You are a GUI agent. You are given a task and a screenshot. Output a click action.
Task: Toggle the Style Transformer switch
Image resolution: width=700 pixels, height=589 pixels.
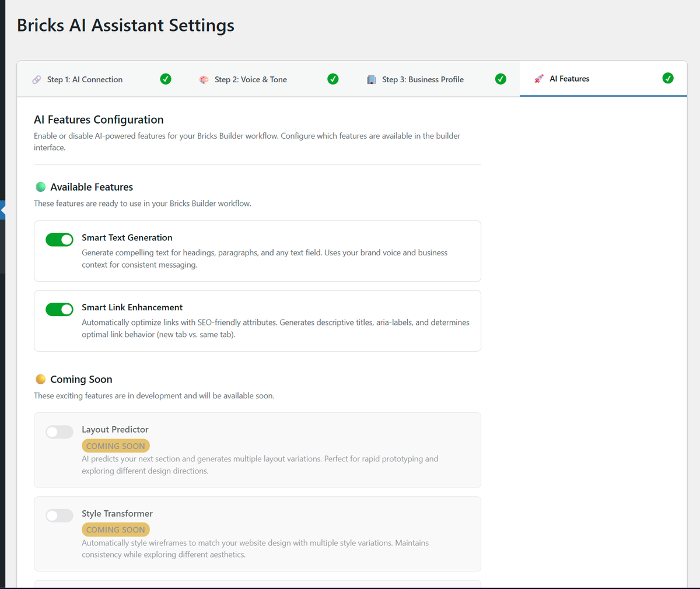(60, 516)
